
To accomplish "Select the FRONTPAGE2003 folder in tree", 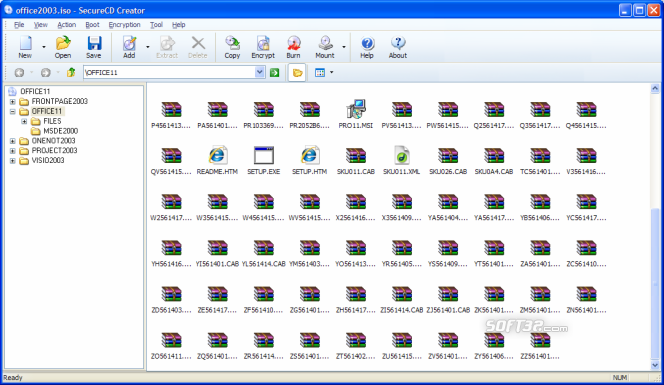I will pos(59,101).
